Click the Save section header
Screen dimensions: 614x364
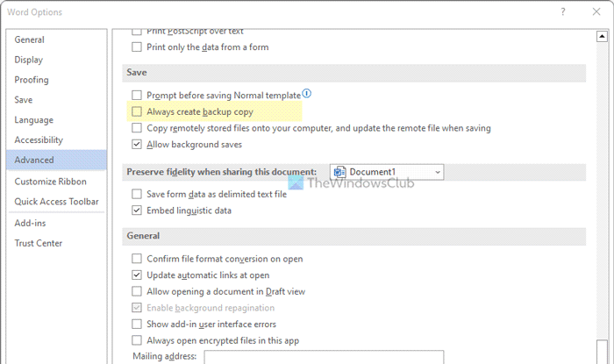click(x=354, y=73)
